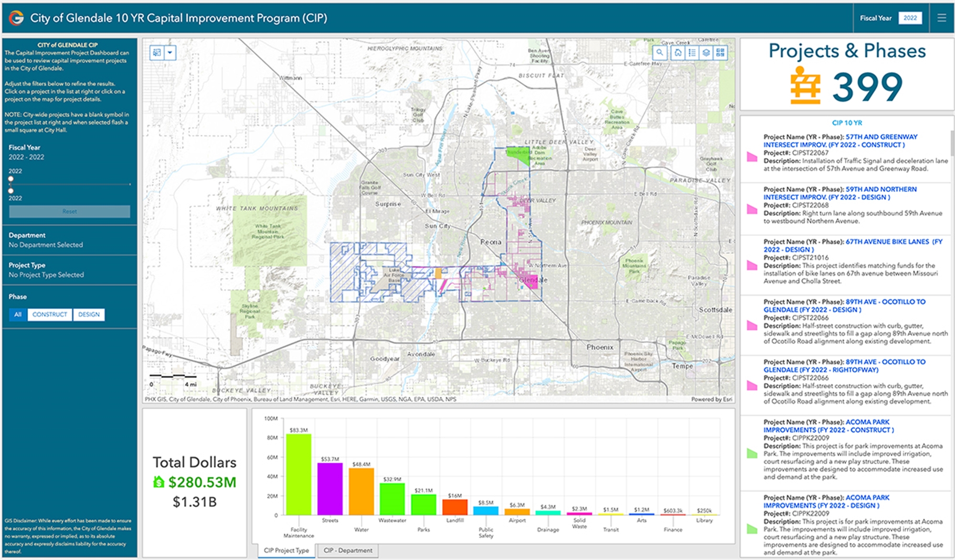Switch to the CIP - Department tab
Screen dimensions: 955x560
pyautogui.click(x=348, y=550)
